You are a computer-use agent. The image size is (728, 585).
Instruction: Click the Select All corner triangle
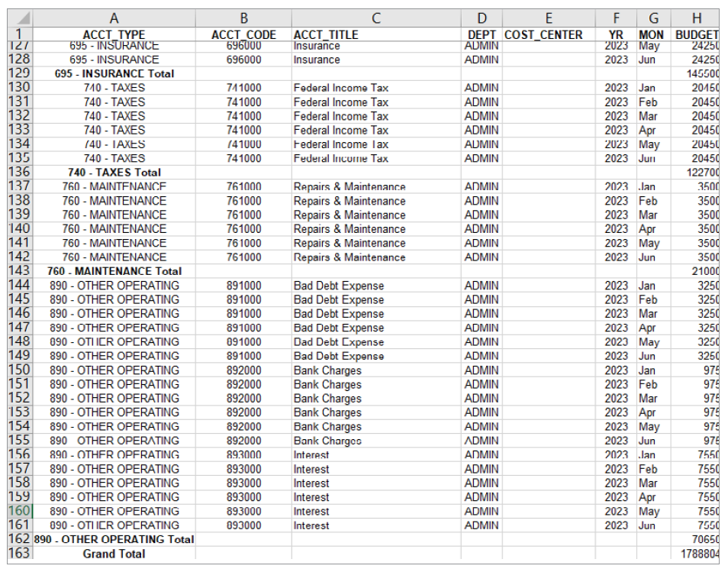(21, 18)
